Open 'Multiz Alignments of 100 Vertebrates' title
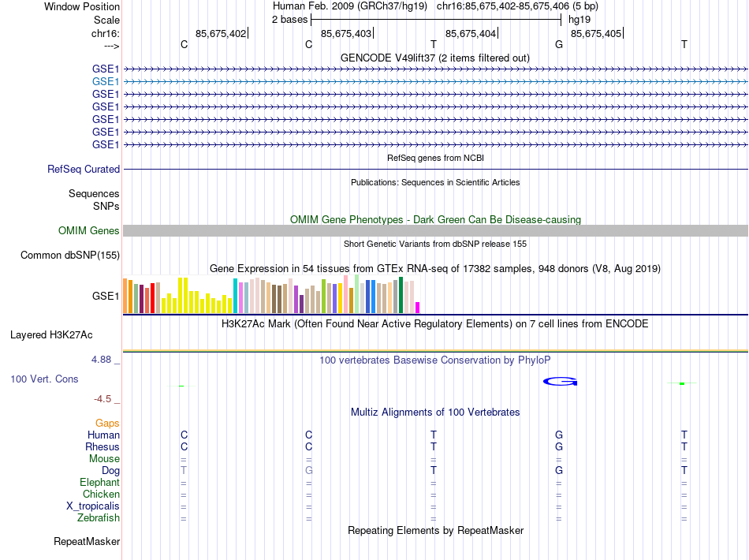Screen dimensions: 749x560 click(x=435, y=413)
